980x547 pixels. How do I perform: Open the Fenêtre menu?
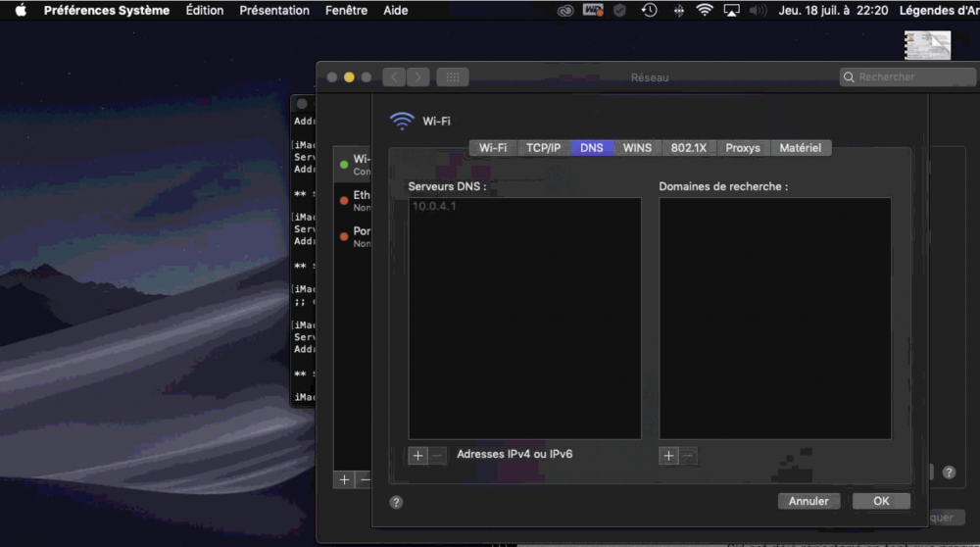pos(346,11)
